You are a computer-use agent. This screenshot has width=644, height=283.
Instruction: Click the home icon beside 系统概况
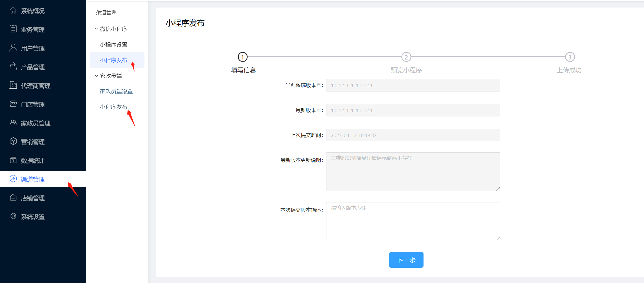(13, 10)
